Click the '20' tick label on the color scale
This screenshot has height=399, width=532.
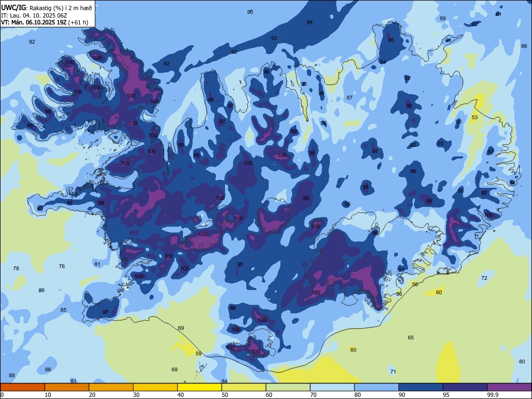pyautogui.click(x=92, y=395)
